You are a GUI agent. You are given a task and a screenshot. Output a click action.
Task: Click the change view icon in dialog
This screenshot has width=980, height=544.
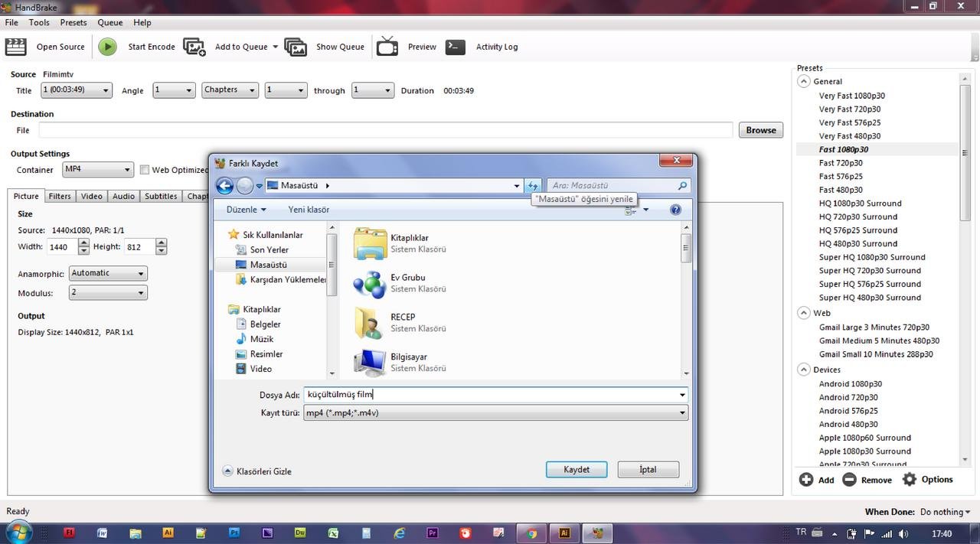coord(631,210)
